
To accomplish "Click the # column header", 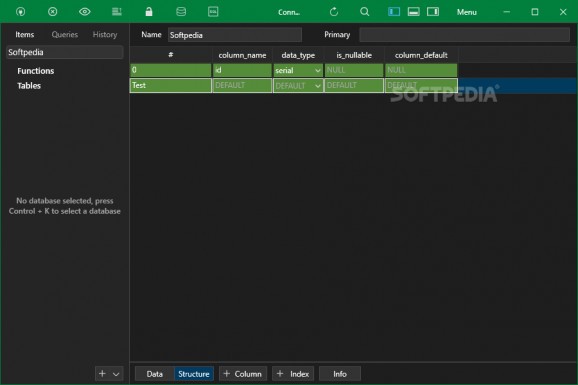I will click(171, 55).
